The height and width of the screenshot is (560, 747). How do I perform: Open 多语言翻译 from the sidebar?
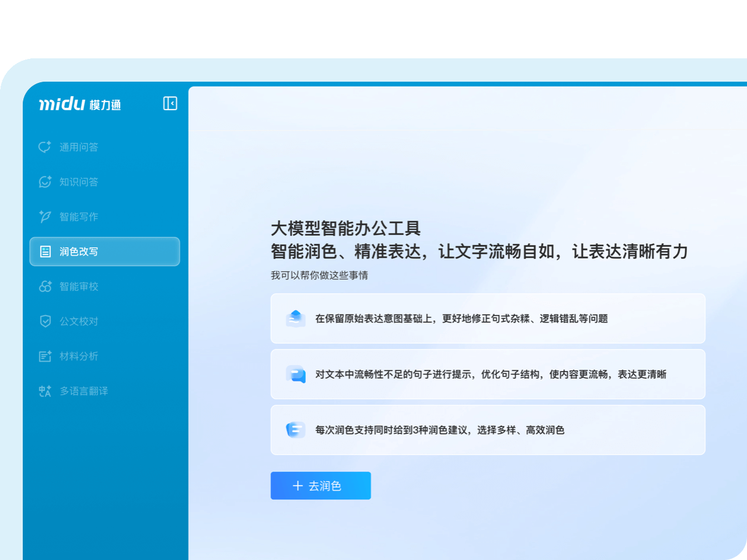[x=104, y=391]
